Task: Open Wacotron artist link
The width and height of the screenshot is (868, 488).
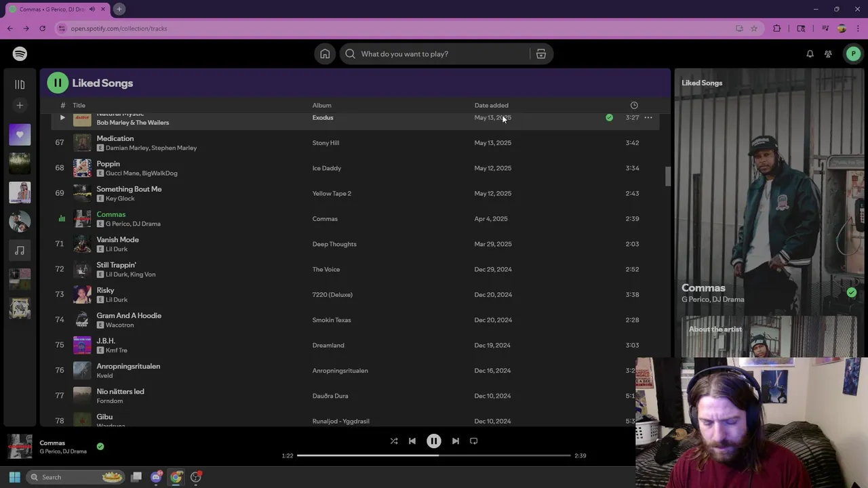Action: [x=120, y=325]
